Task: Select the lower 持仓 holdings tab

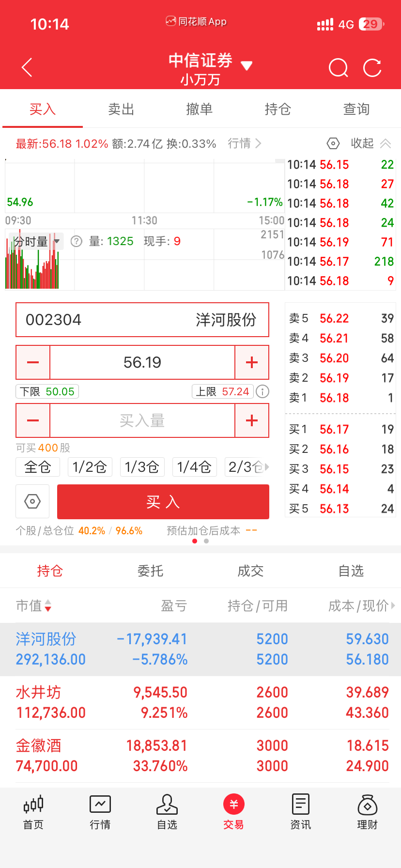Action: [x=50, y=571]
